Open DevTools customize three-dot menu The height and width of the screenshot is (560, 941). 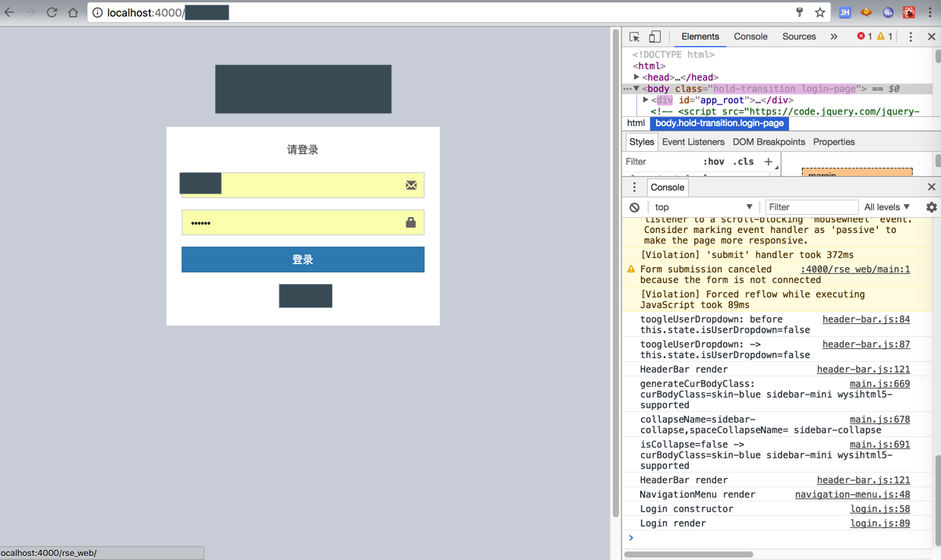click(911, 36)
